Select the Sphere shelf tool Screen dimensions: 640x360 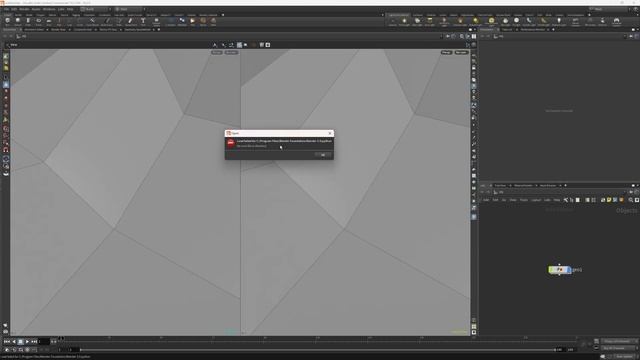[x=18, y=22]
